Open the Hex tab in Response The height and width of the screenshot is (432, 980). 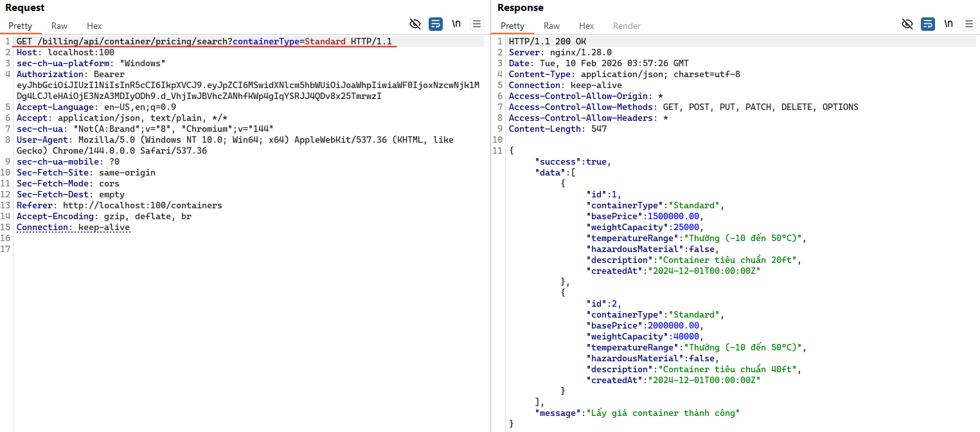pyautogui.click(x=586, y=26)
